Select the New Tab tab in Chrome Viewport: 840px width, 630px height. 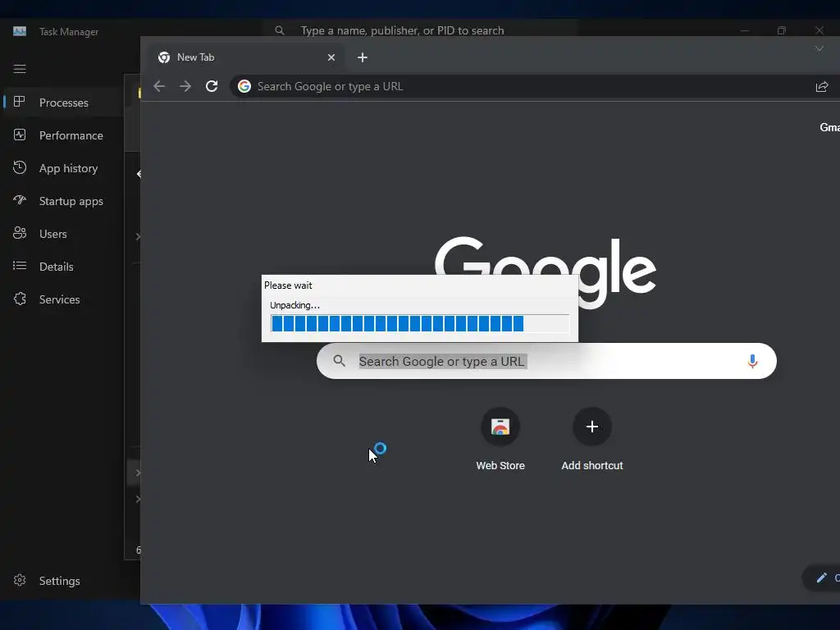[248, 57]
